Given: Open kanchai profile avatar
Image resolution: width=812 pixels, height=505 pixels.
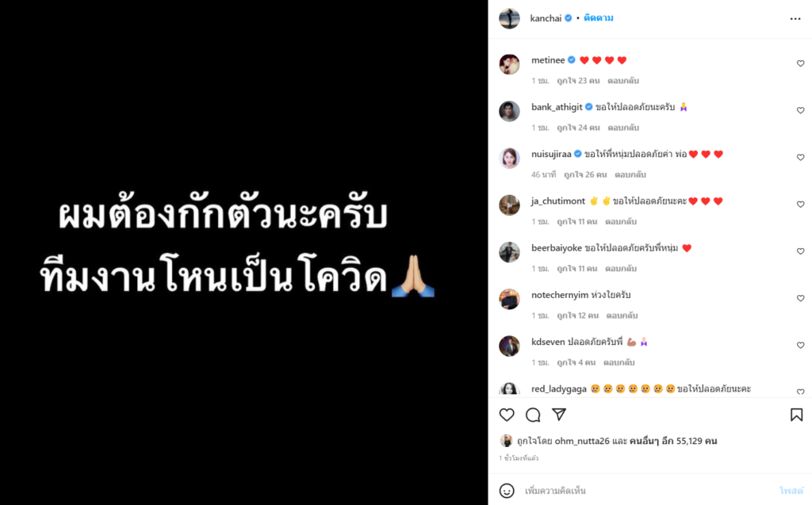Looking at the screenshot, I should click(509, 19).
